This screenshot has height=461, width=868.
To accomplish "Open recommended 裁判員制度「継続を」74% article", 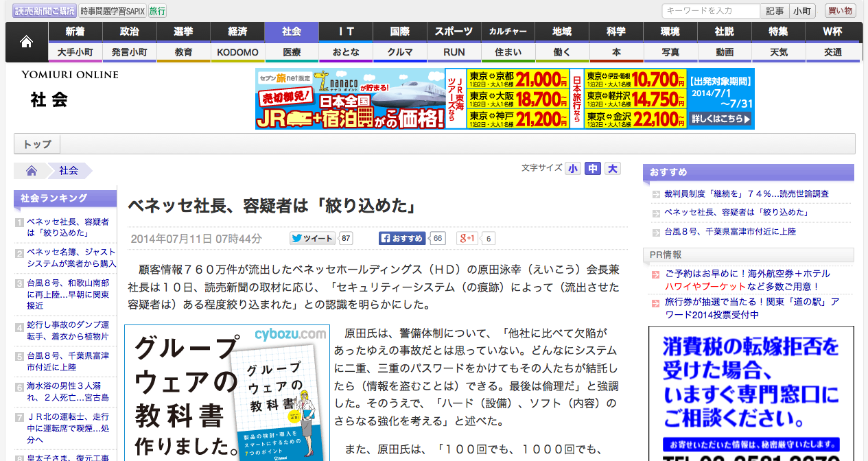I will (746, 194).
